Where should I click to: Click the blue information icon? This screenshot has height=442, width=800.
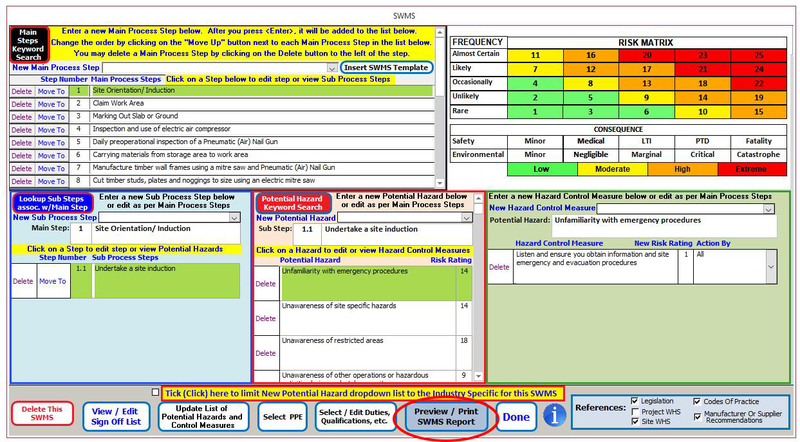pyautogui.click(x=554, y=415)
